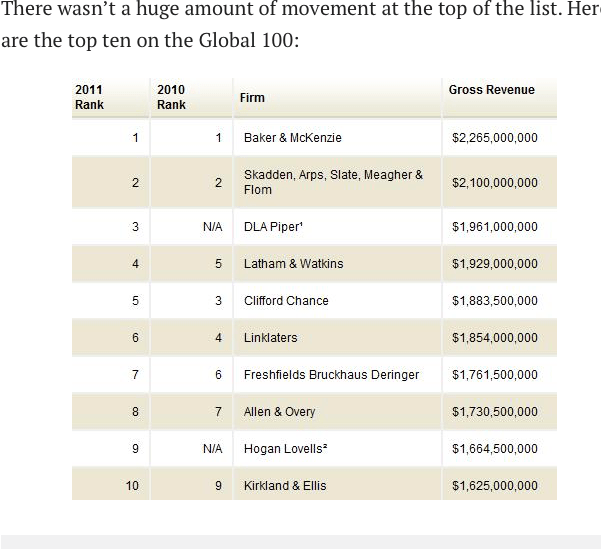Click the "2011 Rank" column header
This screenshot has width=601, height=549.
tap(90, 97)
